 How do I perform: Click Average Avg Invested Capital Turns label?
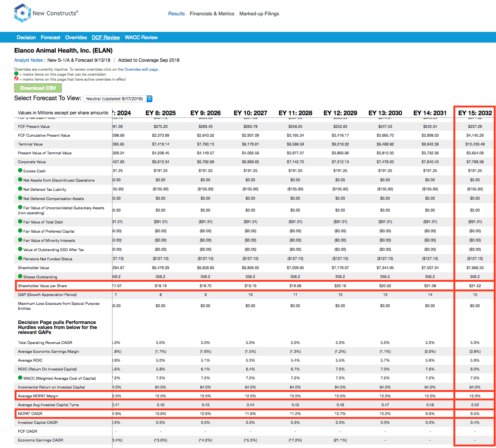(x=48, y=405)
